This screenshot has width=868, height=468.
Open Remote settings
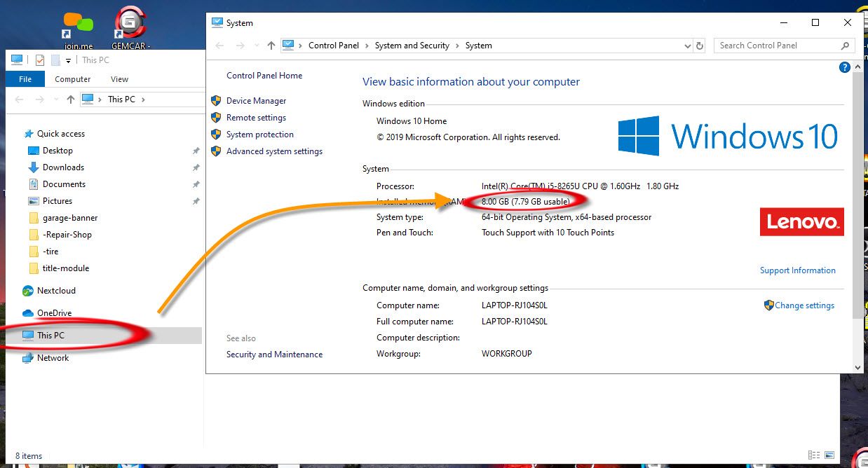click(256, 118)
